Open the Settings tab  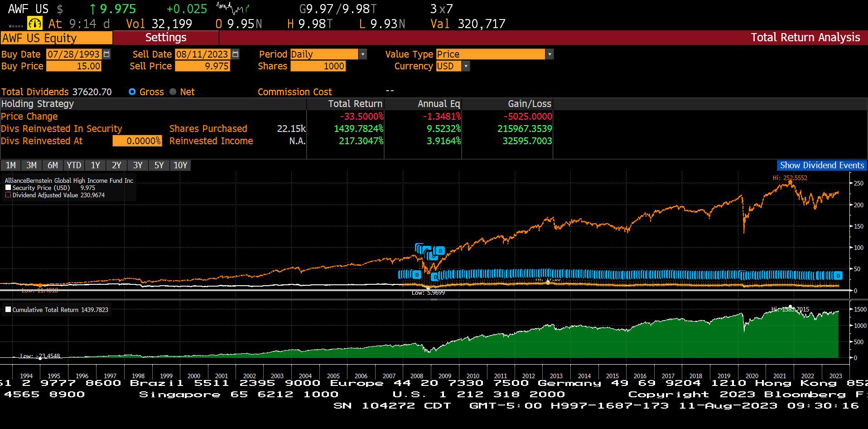click(x=166, y=38)
